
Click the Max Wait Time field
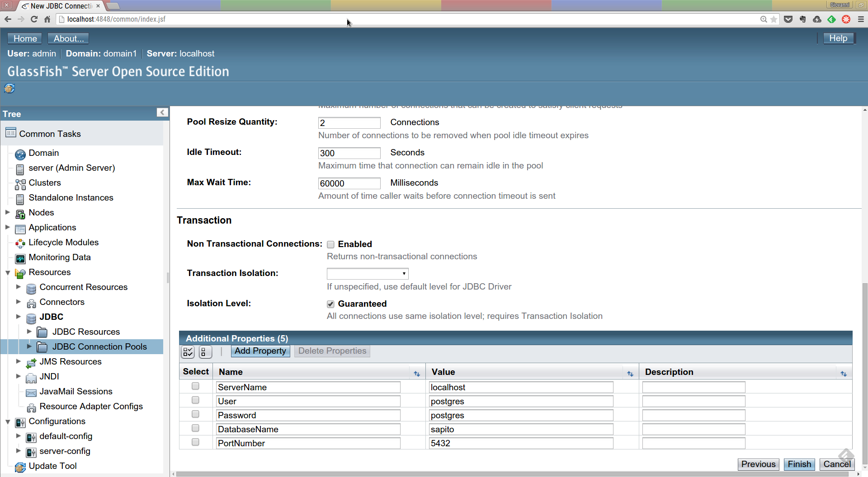click(x=349, y=183)
